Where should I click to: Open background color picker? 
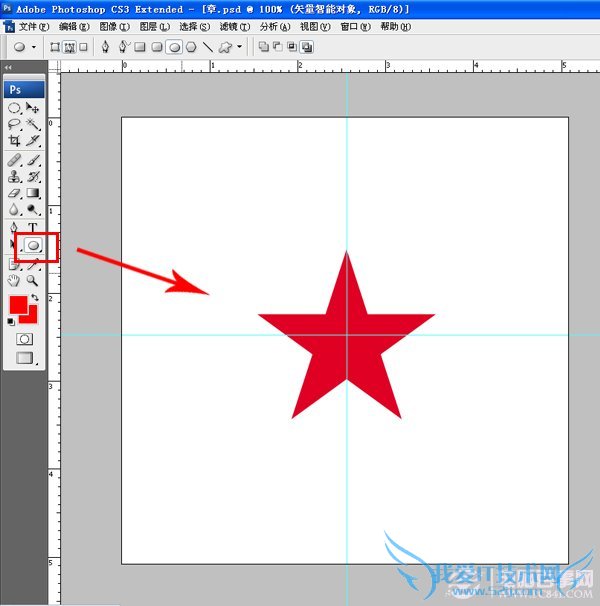[x=33, y=318]
